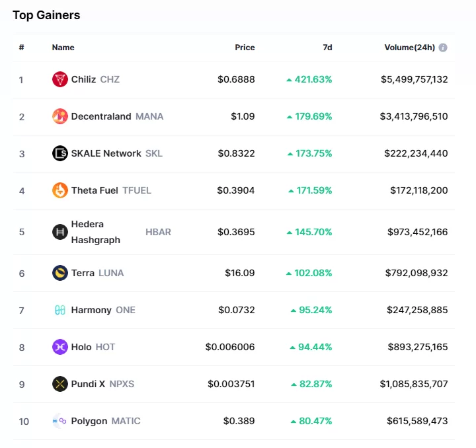
Task: Click the Pundi X logo icon
Action: pyautogui.click(x=60, y=384)
